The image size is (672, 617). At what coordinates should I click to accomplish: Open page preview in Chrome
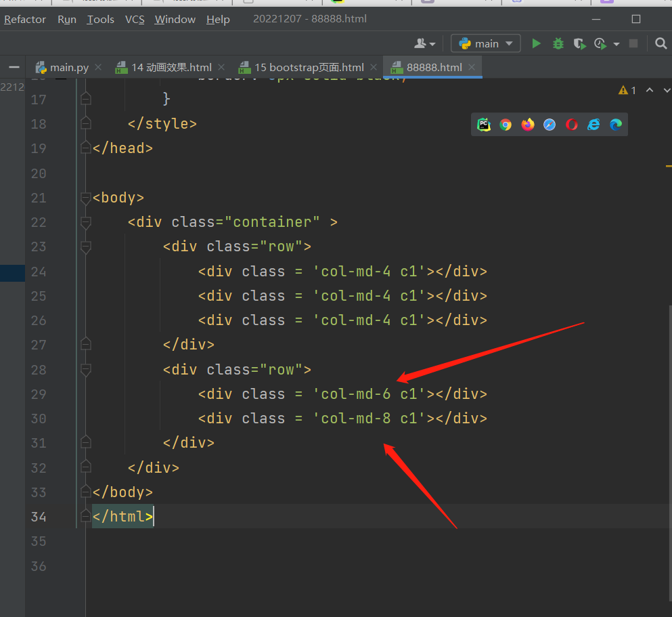coord(506,125)
